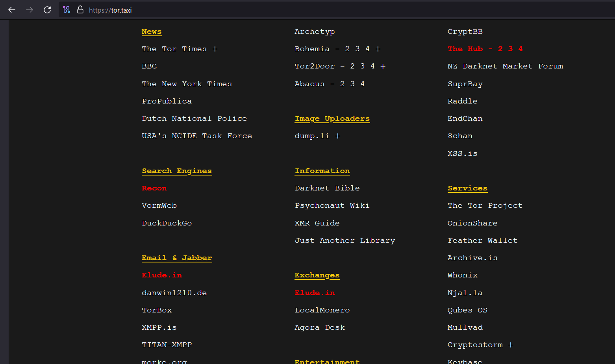The width and height of the screenshot is (615, 364).
Task: Open the Feather Wallet link
Action: coord(483,240)
